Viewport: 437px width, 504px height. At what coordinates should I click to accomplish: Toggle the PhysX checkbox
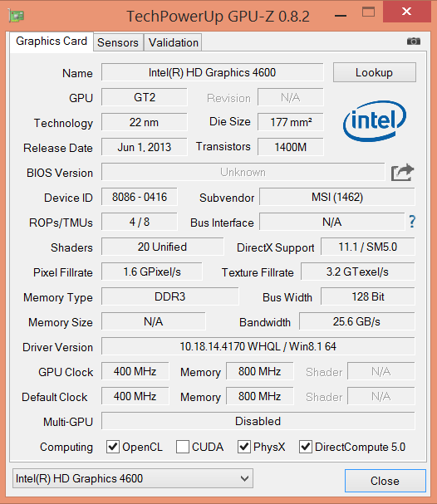(244, 447)
